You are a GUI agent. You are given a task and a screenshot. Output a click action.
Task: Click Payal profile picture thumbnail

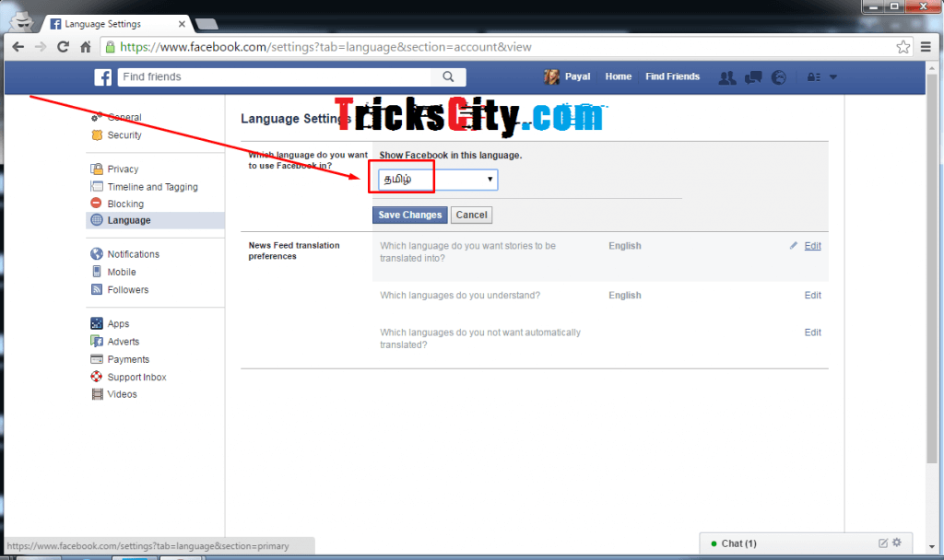point(552,76)
